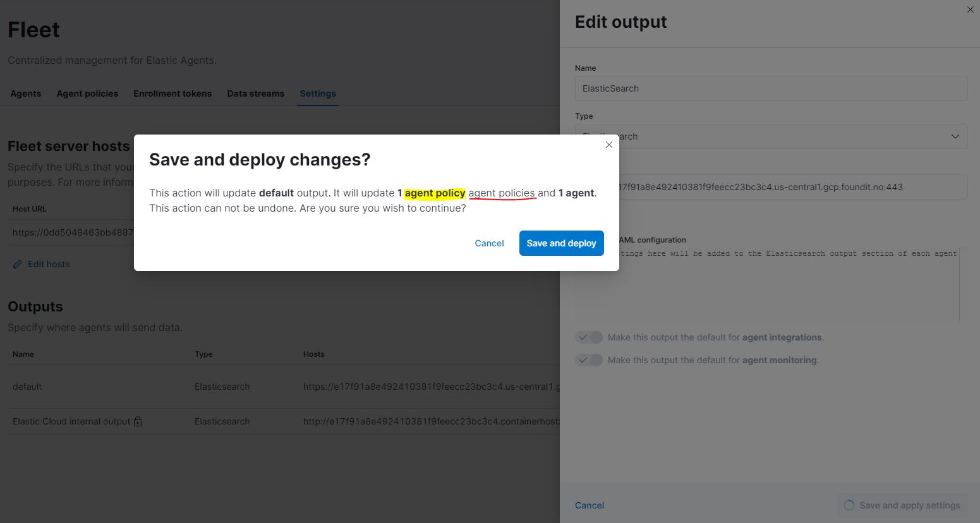This screenshot has height=523, width=980.
Task: Cancel the save confirmation dialog
Action: [489, 243]
